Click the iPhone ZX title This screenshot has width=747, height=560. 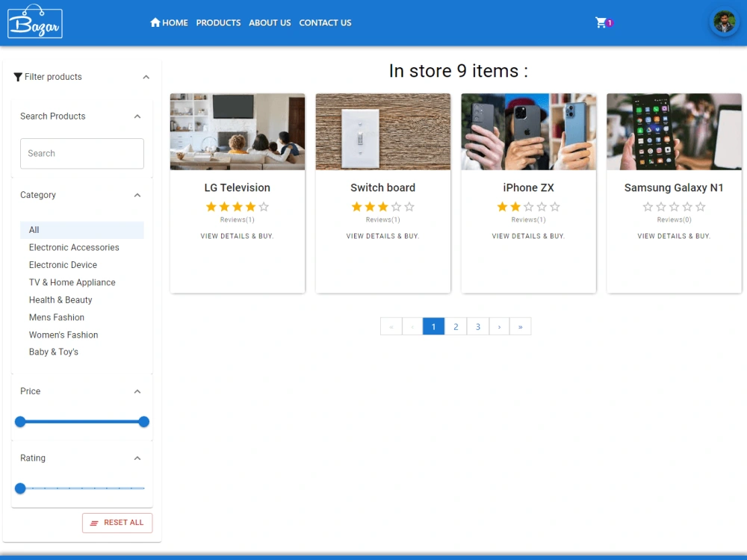click(x=528, y=187)
